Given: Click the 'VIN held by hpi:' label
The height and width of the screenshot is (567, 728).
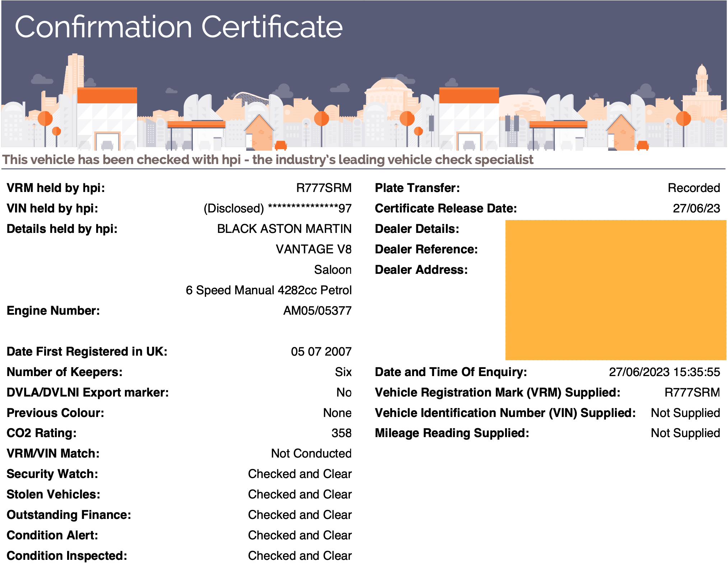Looking at the screenshot, I should click(52, 208).
